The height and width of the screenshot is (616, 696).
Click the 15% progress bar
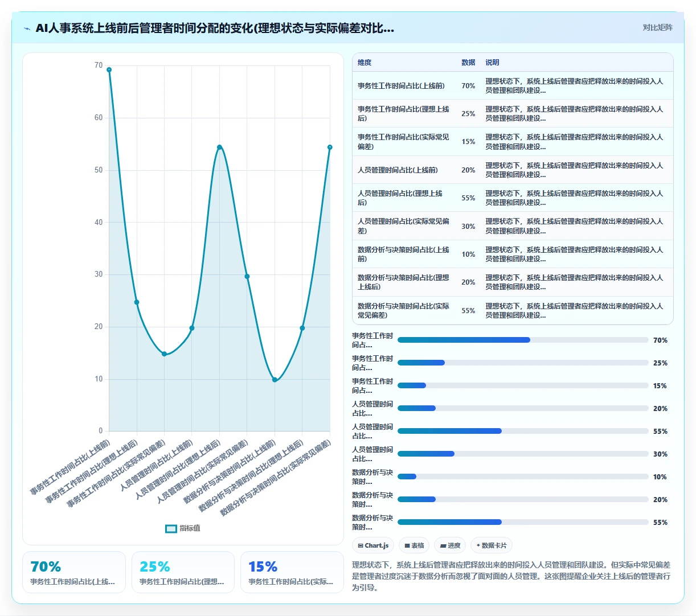[x=523, y=385]
